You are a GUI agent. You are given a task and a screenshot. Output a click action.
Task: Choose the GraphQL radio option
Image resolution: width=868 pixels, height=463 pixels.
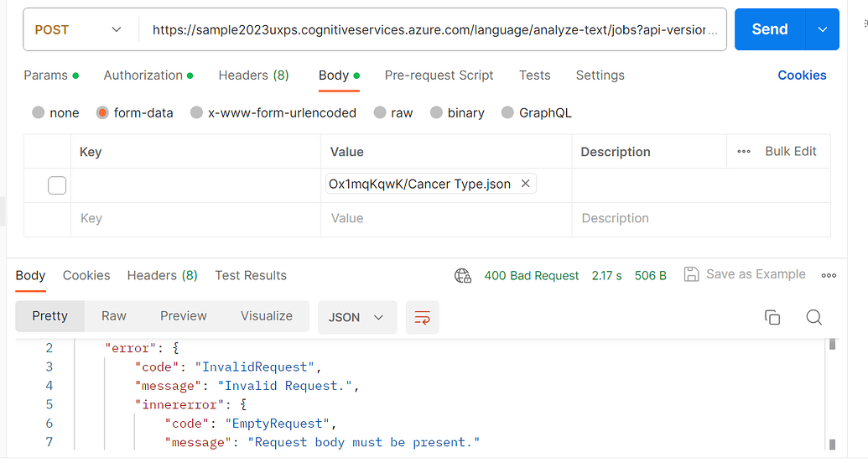(507, 112)
